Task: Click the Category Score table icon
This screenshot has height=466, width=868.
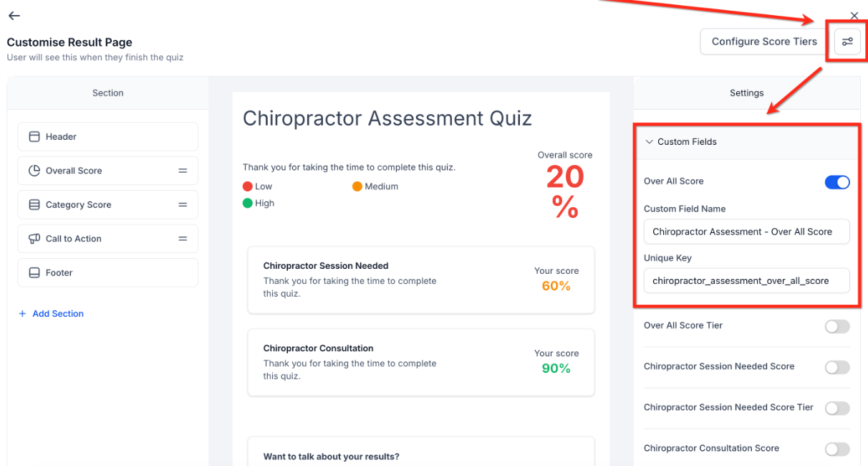Action: pyautogui.click(x=34, y=205)
